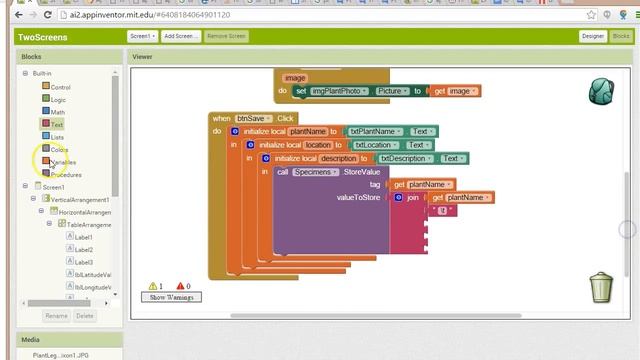Screen dimensions: 640x360
Task: Bookmark page with the star icon
Action: click(591, 15)
